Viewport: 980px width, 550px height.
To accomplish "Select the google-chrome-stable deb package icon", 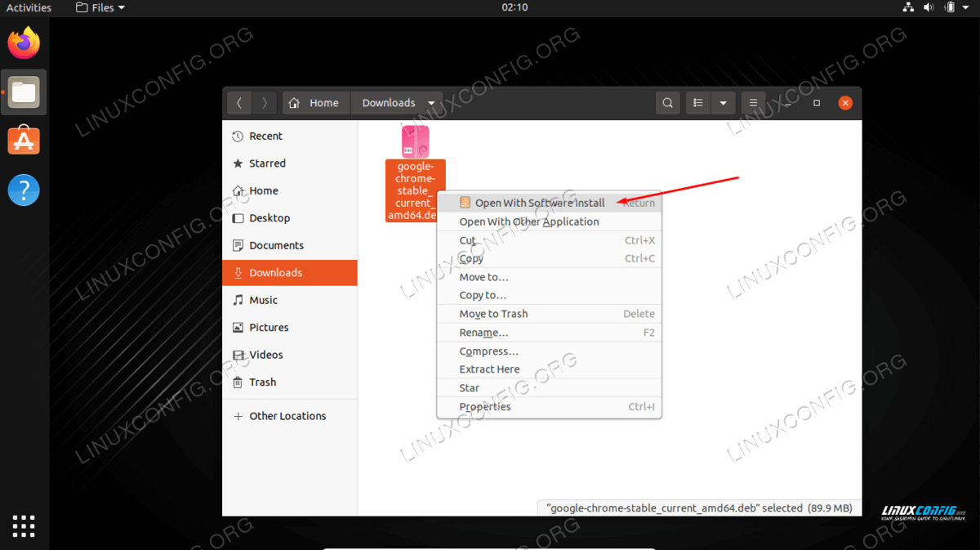I will click(416, 141).
